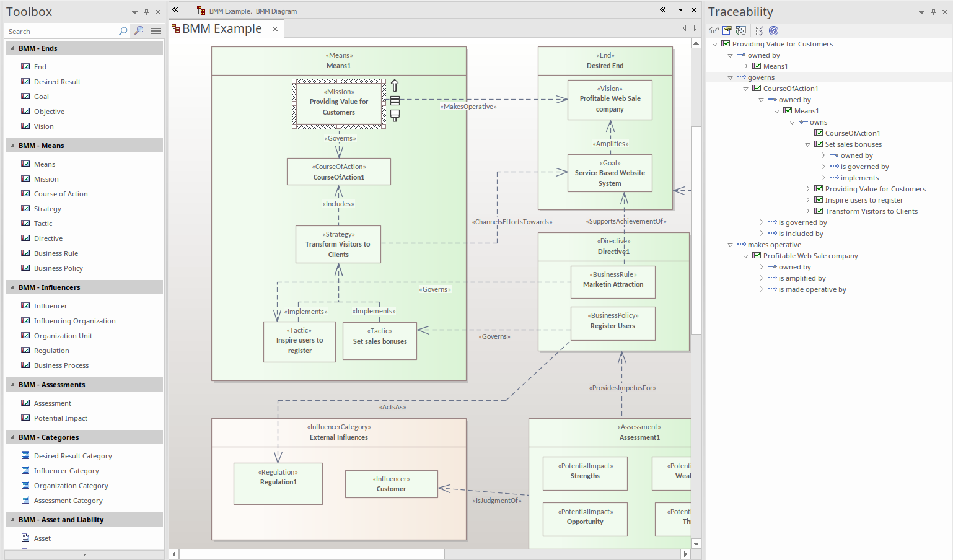This screenshot has height=560, width=953.
Task: Collapse the governs branch in Traceability
Action: coord(730,77)
